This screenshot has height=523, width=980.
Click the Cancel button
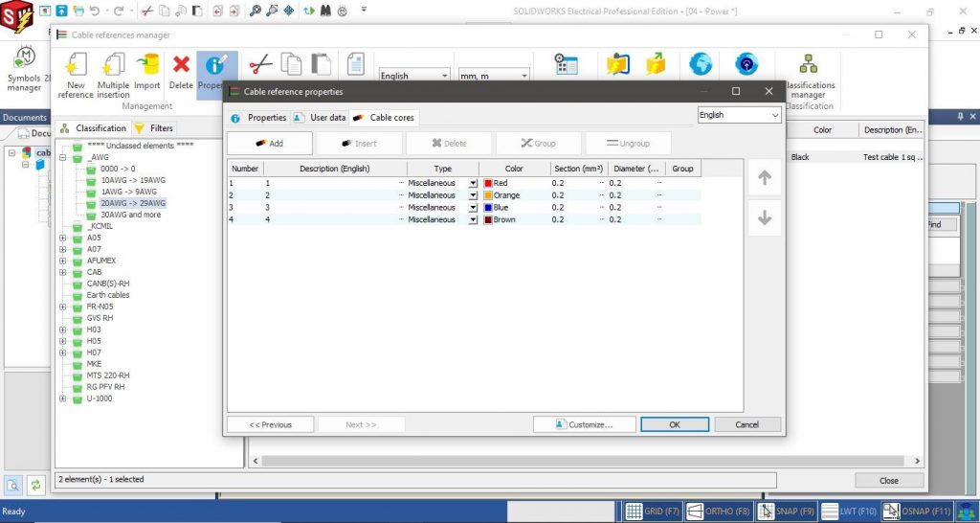point(747,424)
